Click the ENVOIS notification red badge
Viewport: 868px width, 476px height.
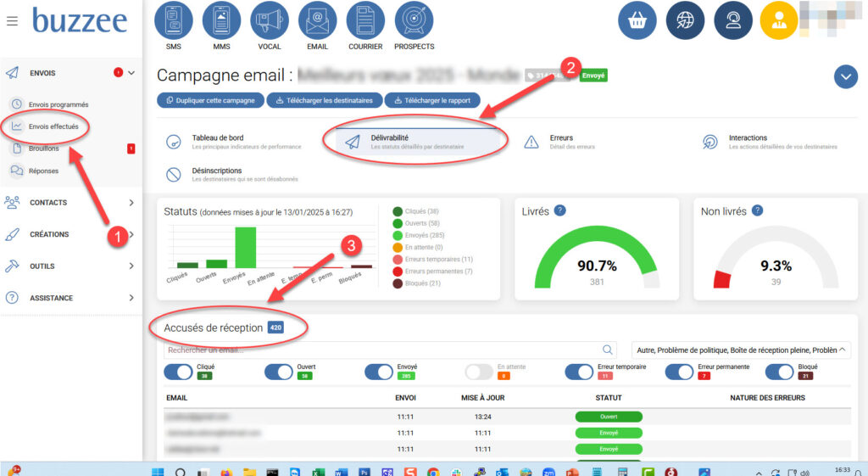(118, 72)
